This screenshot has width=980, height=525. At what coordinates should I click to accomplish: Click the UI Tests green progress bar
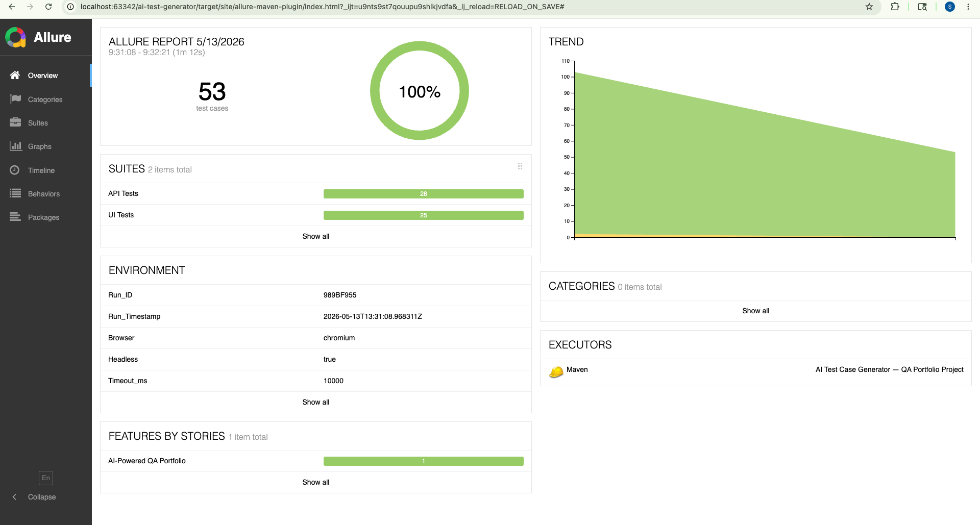424,215
